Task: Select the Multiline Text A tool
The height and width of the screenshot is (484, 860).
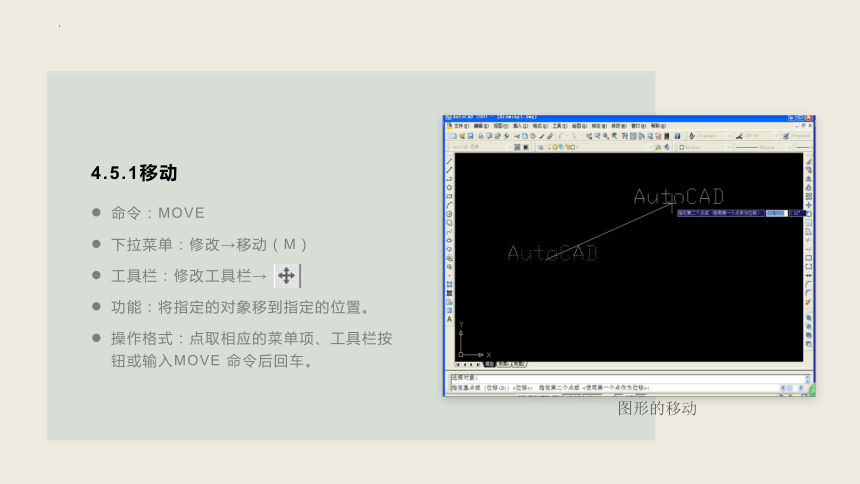Action: tap(449, 319)
